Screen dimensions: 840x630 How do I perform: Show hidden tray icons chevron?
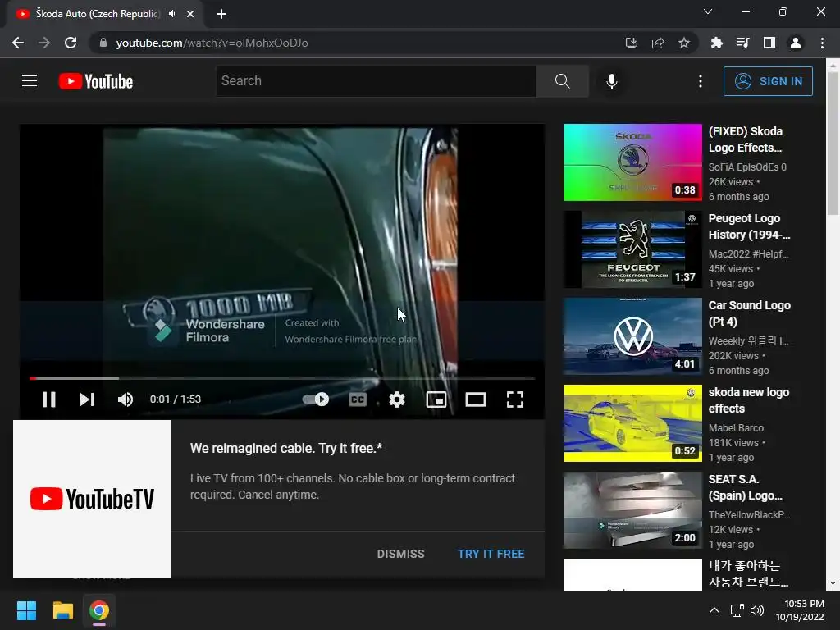[x=714, y=610]
